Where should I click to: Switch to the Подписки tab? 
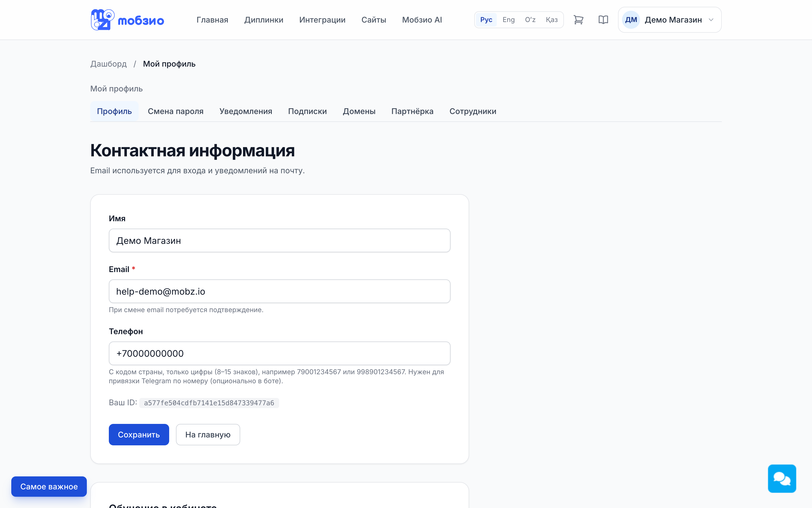(x=307, y=111)
